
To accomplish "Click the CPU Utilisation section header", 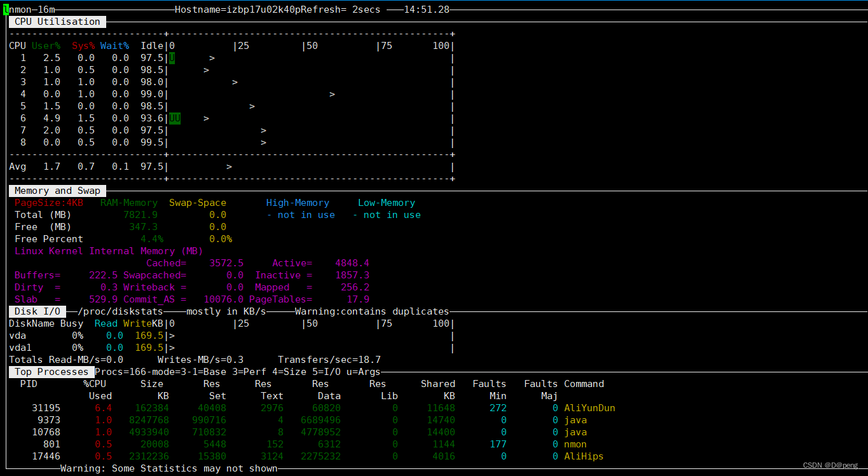I will pyautogui.click(x=57, y=22).
